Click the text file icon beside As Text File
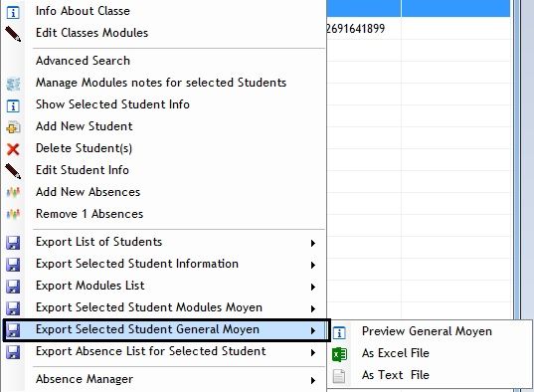The height and width of the screenshot is (392, 534). pos(339,376)
